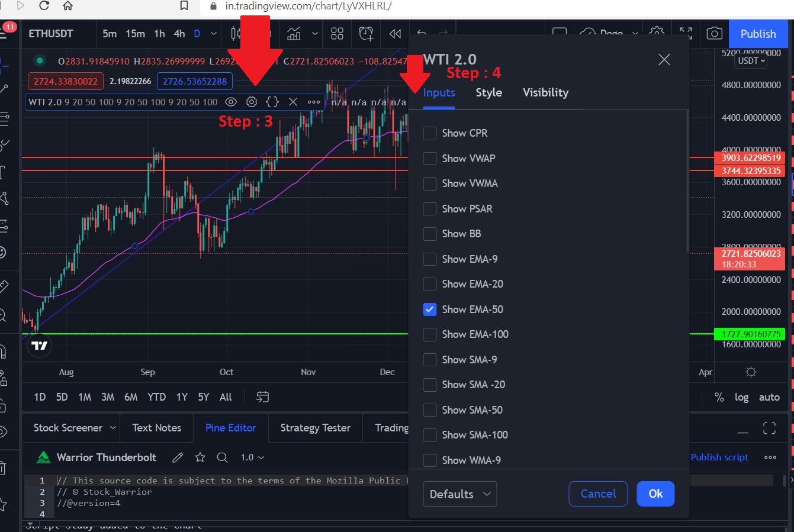794x532 pixels.
Task: Enter bar replay mode
Action: point(395,34)
